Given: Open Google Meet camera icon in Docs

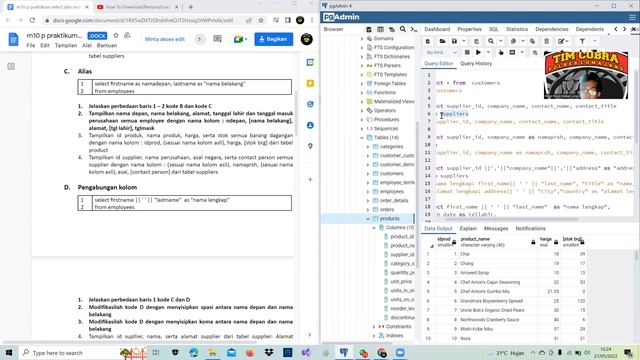Looking at the screenshot, I should tap(238, 39).
